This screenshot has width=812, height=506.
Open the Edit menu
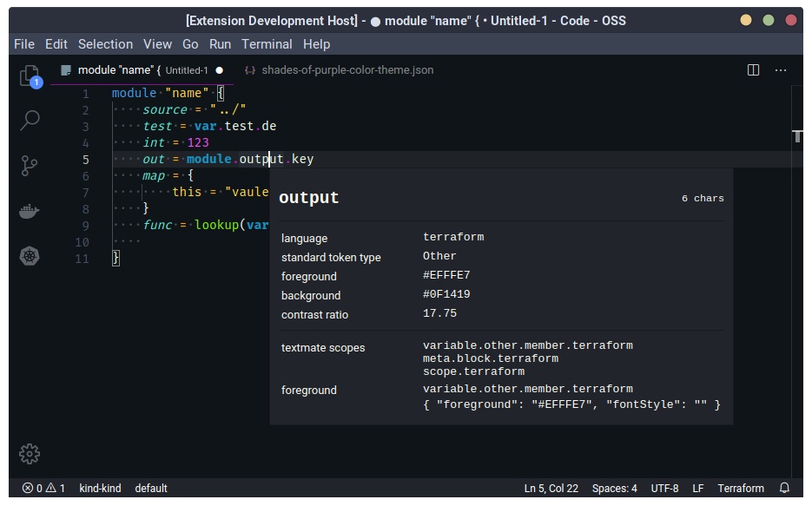pos(56,44)
